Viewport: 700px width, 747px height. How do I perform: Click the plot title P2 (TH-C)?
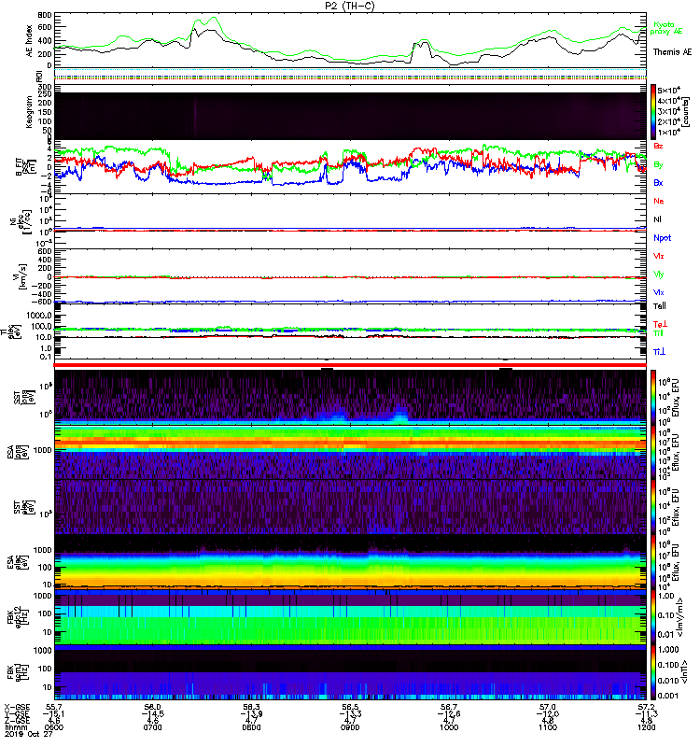[349, 6]
